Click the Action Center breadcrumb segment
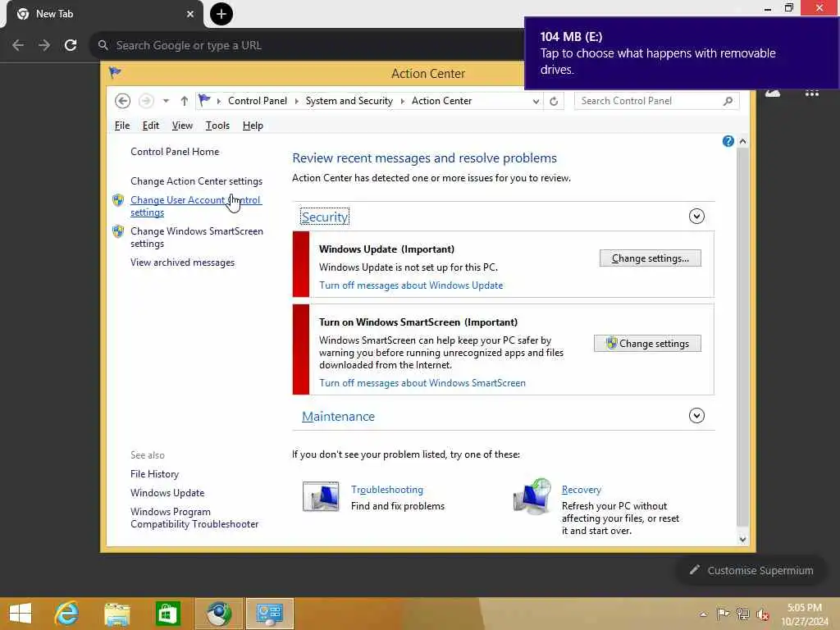The height and width of the screenshot is (630, 840). point(441,101)
